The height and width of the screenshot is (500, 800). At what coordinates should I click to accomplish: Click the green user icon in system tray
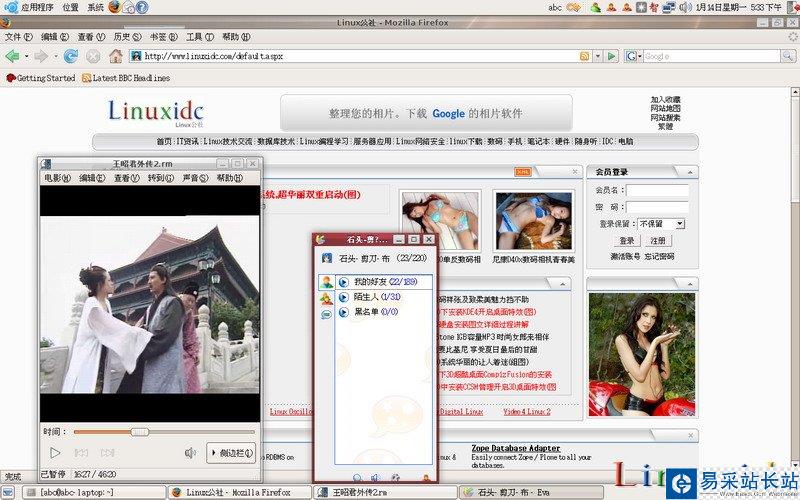(x=595, y=7)
